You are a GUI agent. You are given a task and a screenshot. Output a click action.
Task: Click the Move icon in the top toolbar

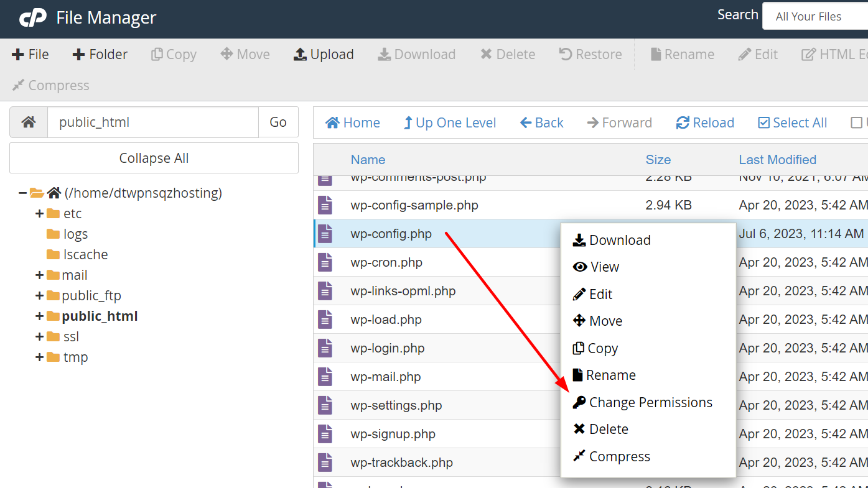pos(245,54)
